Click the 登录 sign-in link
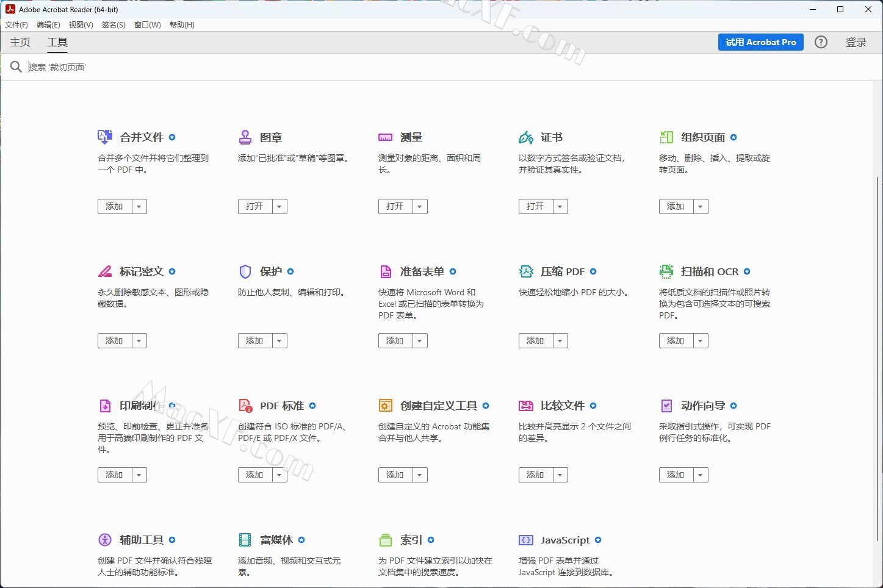 (856, 42)
